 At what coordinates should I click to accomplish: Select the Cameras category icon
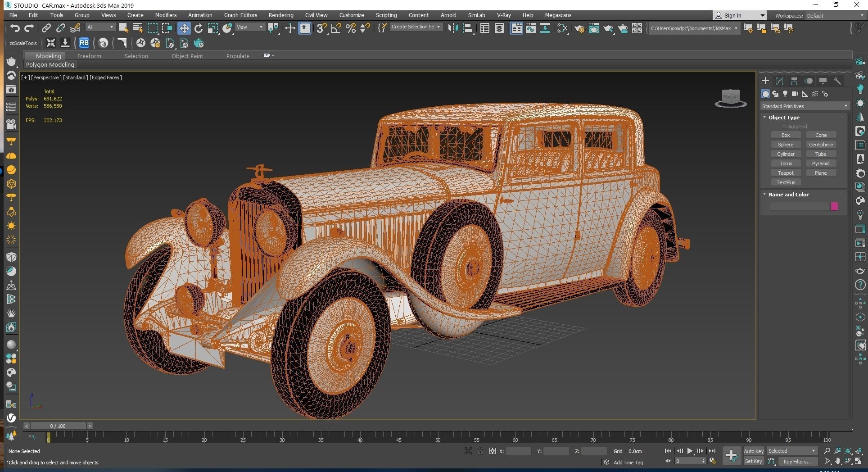pyautogui.click(x=795, y=94)
